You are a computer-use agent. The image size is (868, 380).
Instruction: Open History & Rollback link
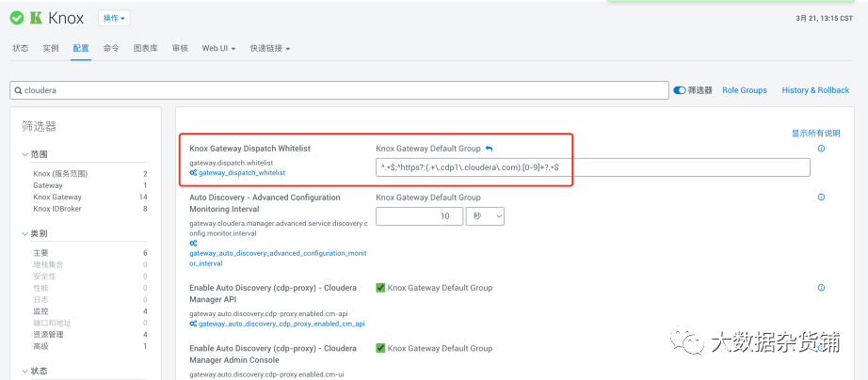click(x=815, y=90)
